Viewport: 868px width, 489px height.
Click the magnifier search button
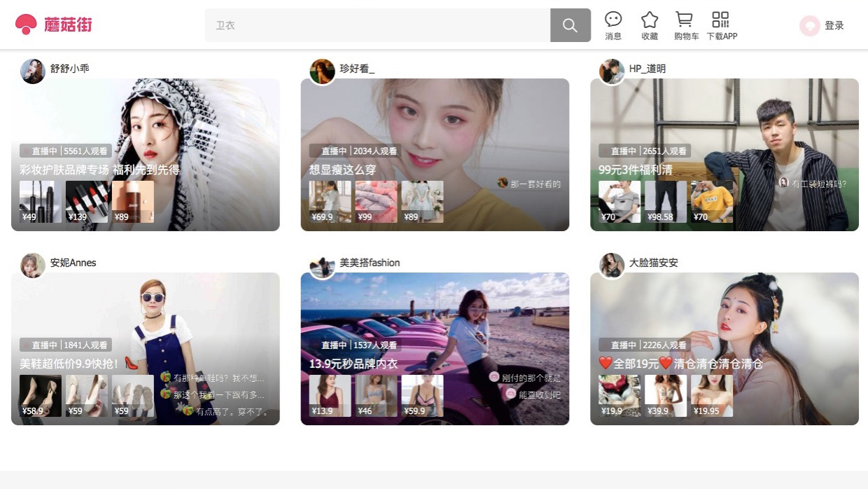pos(570,25)
